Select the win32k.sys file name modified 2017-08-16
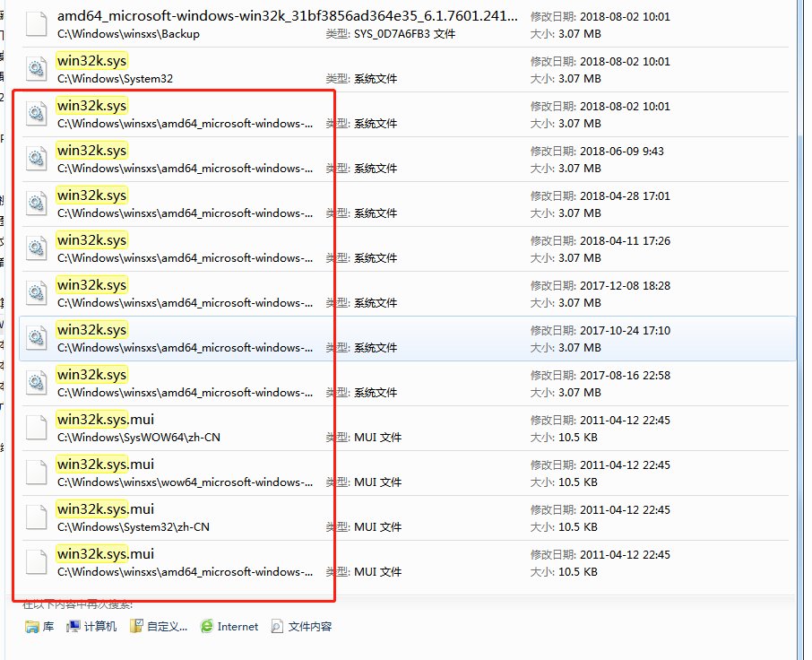The height and width of the screenshot is (660, 812). coord(91,375)
